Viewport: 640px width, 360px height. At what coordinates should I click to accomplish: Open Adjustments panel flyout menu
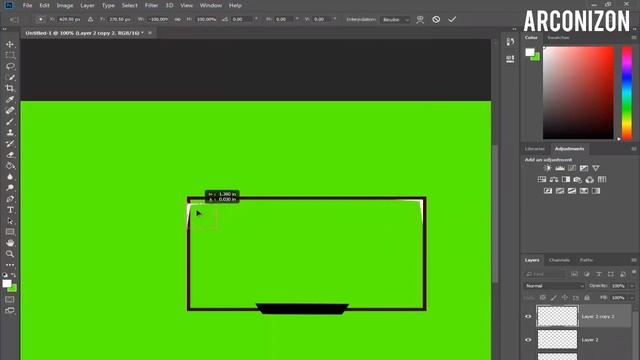click(634, 149)
